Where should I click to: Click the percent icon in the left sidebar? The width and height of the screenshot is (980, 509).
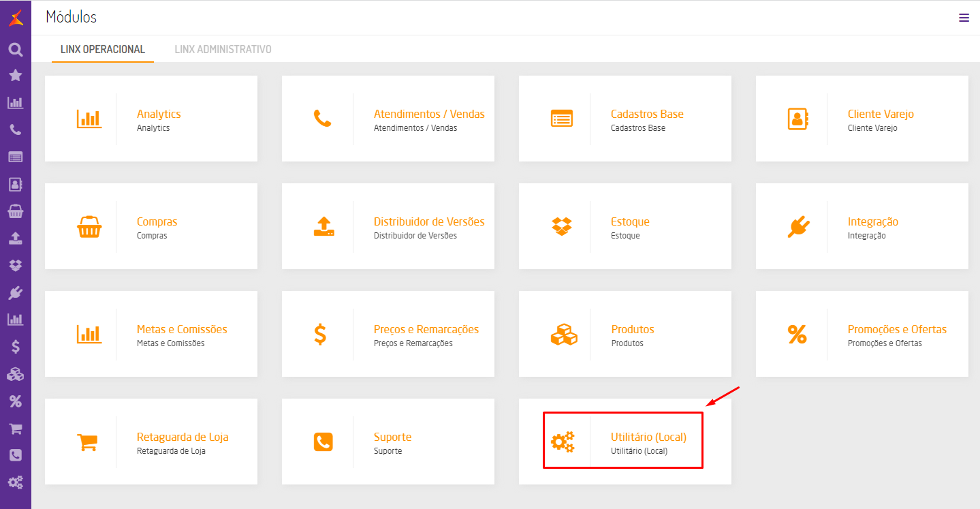coord(15,401)
